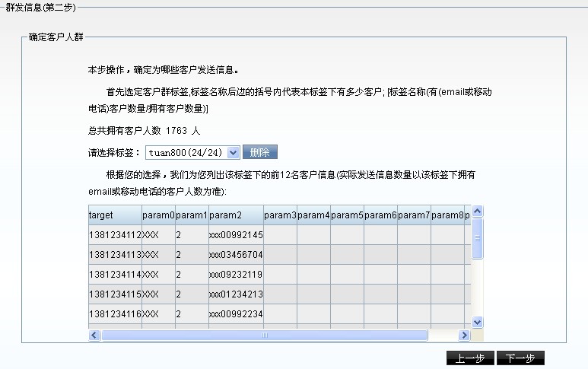Click the param1 column header
The height and width of the screenshot is (369, 588).
(192, 215)
